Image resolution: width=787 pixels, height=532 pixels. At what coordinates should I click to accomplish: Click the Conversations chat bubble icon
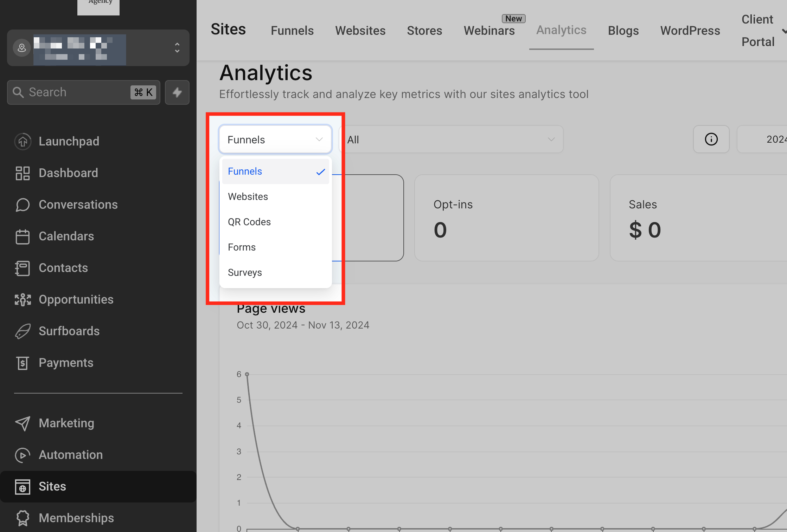pyautogui.click(x=23, y=205)
